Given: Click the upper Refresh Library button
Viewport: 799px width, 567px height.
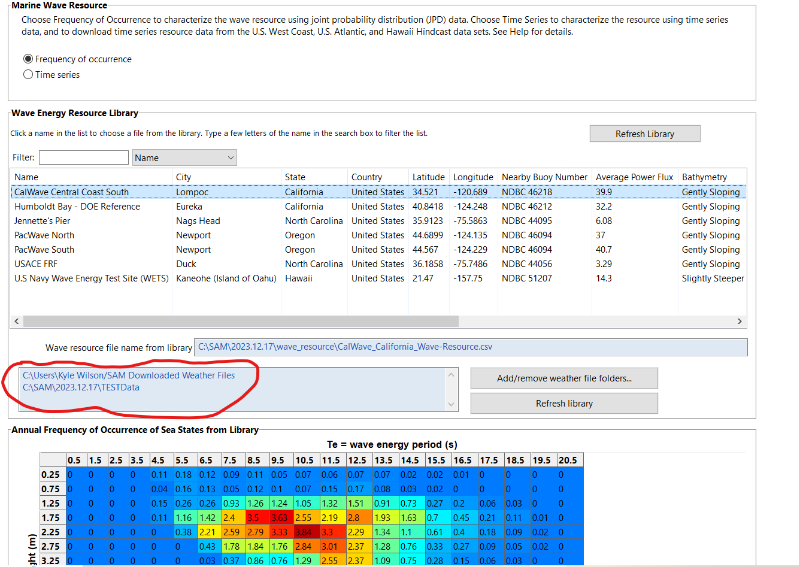Looking at the screenshot, I should pos(644,134).
